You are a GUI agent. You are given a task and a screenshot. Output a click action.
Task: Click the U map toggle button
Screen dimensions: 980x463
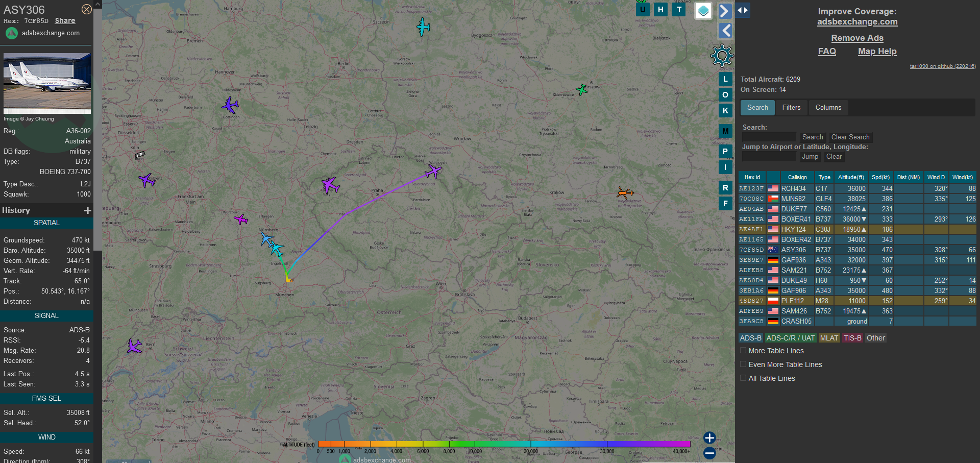[643, 9]
